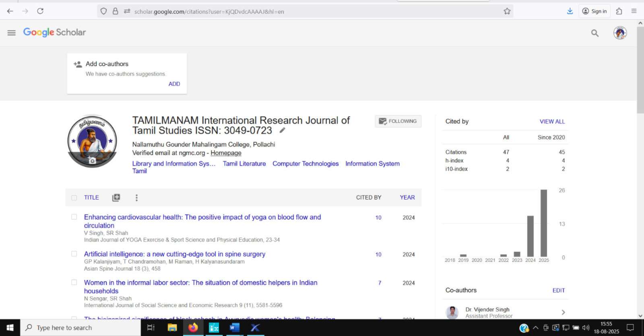
Task: Open File Explorer from the taskbar
Action: tap(172, 328)
